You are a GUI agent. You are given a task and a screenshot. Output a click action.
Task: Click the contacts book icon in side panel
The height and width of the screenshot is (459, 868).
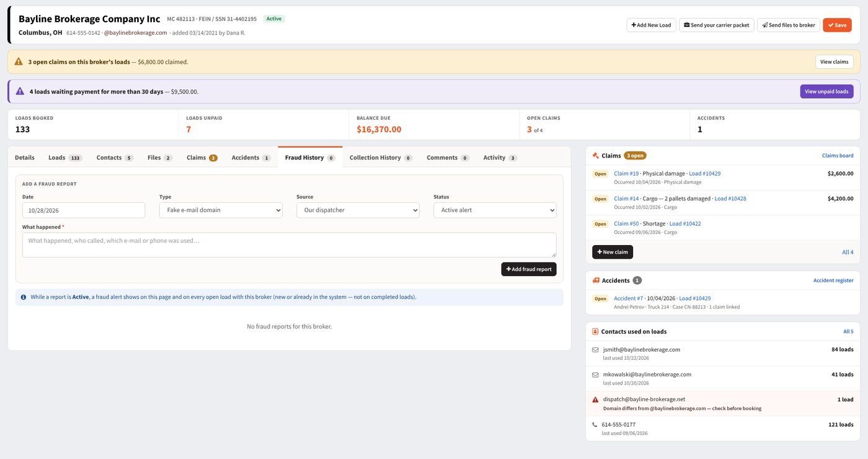point(595,332)
